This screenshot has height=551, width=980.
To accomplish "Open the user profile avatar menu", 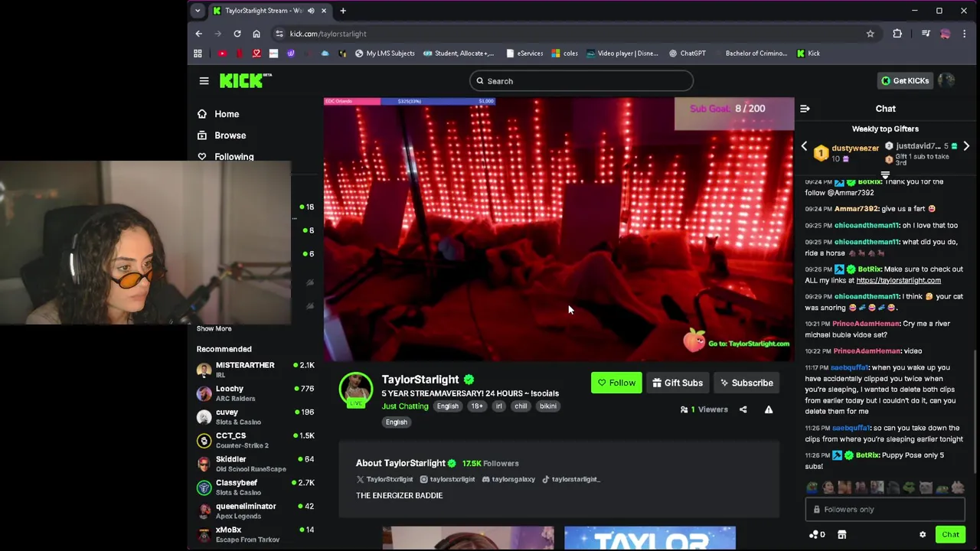I will (946, 80).
